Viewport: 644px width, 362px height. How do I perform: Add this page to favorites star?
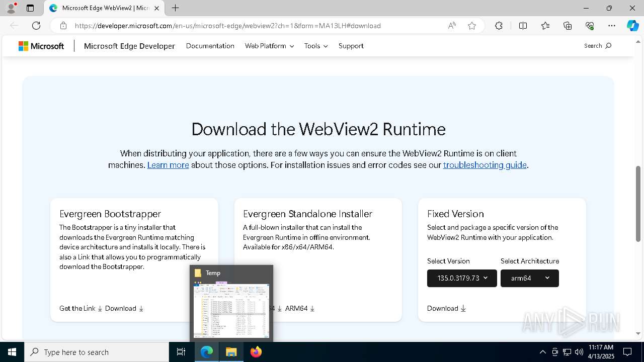pyautogui.click(x=472, y=26)
